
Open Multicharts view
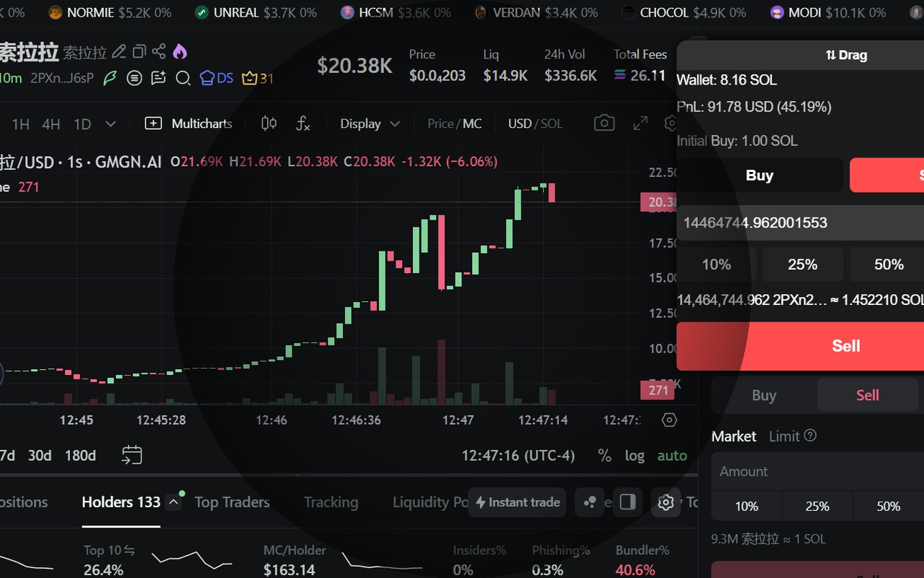[x=188, y=124]
